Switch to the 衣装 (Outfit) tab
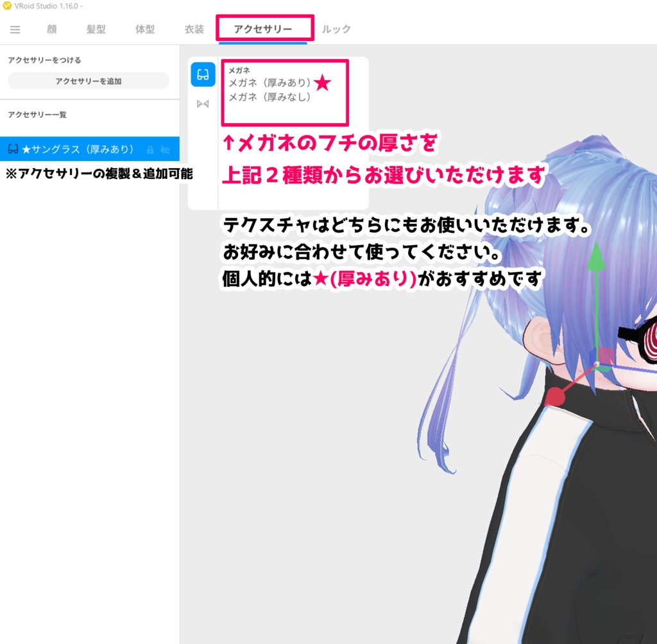This screenshot has height=644, width=657. pyautogui.click(x=192, y=28)
